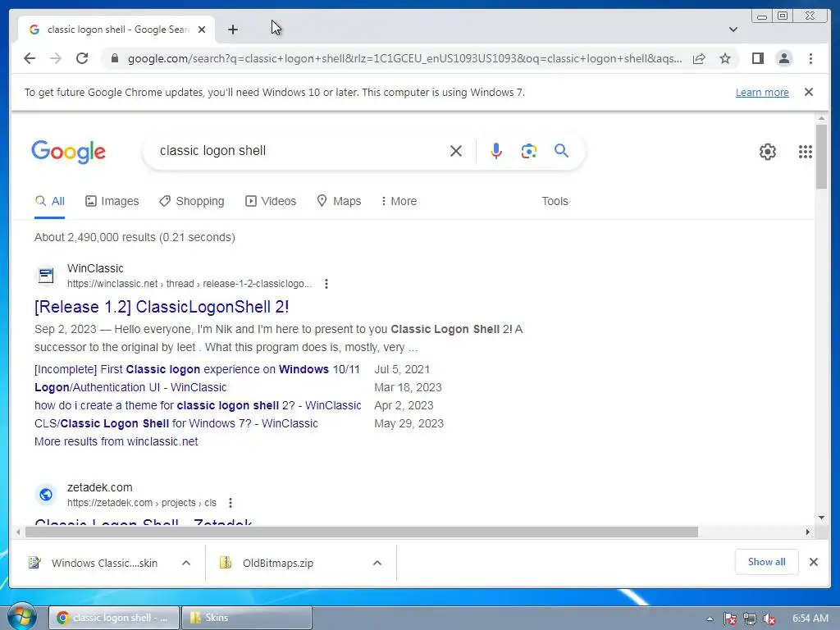This screenshot has width=840, height=630.
Task: Reload the page with the refresh icon
Action: click(x=82, y=58)
